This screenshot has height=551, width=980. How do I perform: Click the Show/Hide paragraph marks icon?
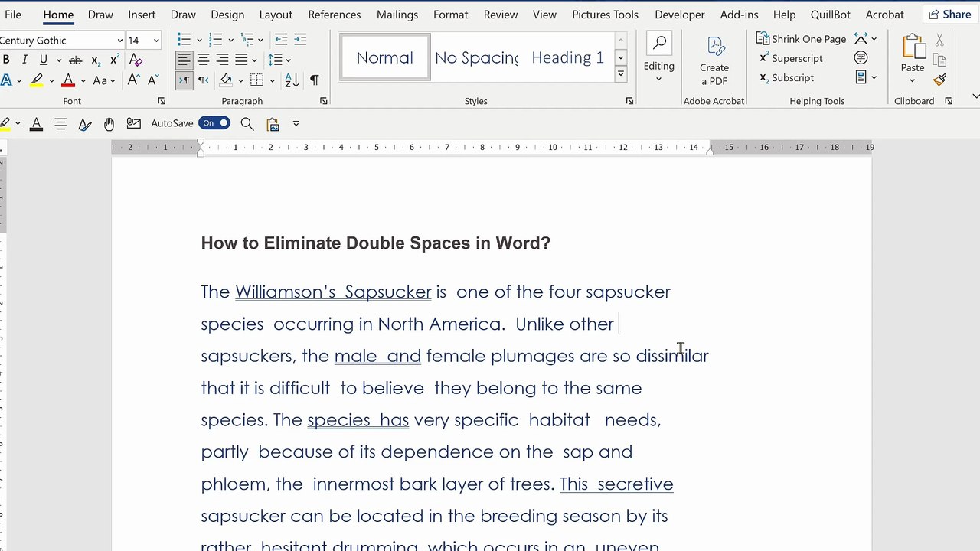pyautogui.click(x=314, y=80)
